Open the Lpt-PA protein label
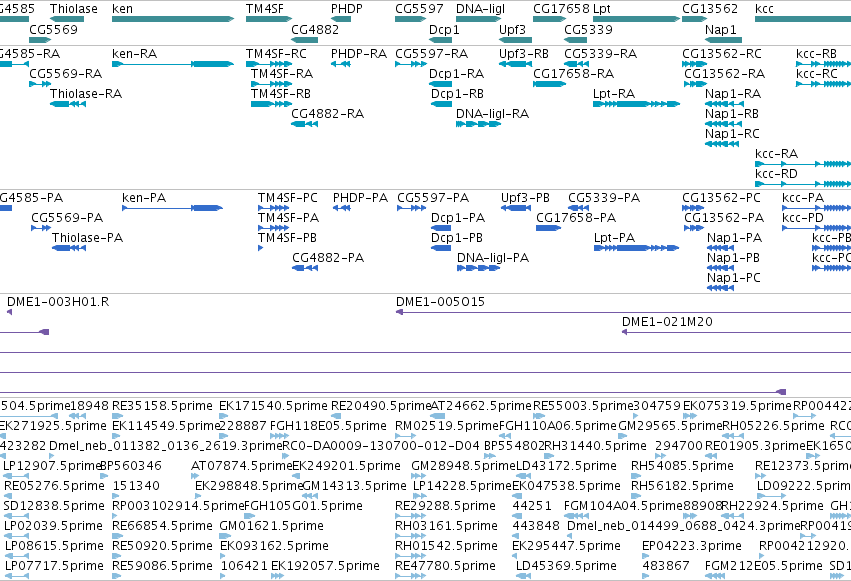851x581 pixels. pos(614,238)
